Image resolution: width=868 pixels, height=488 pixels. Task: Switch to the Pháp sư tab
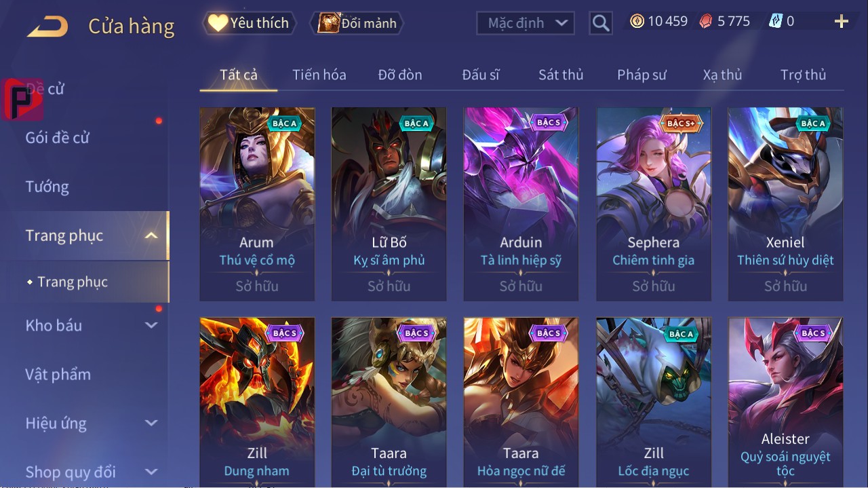point(642,75)
